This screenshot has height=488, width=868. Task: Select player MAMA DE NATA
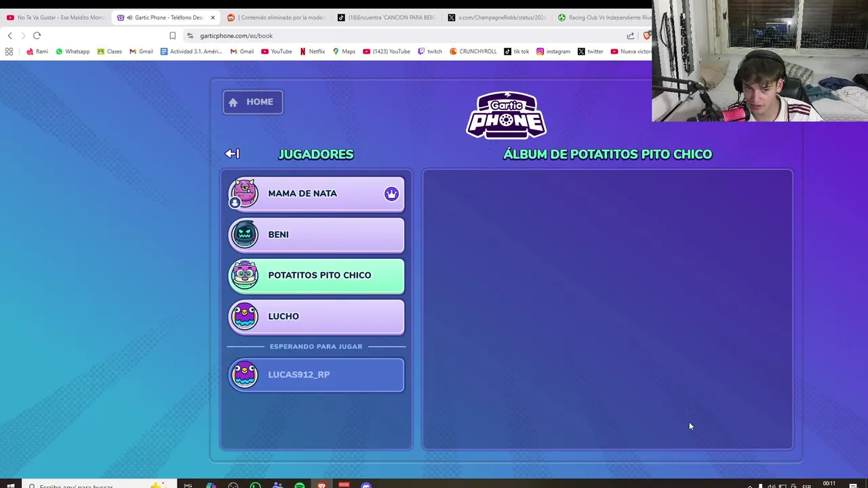[x=316, y=194]
